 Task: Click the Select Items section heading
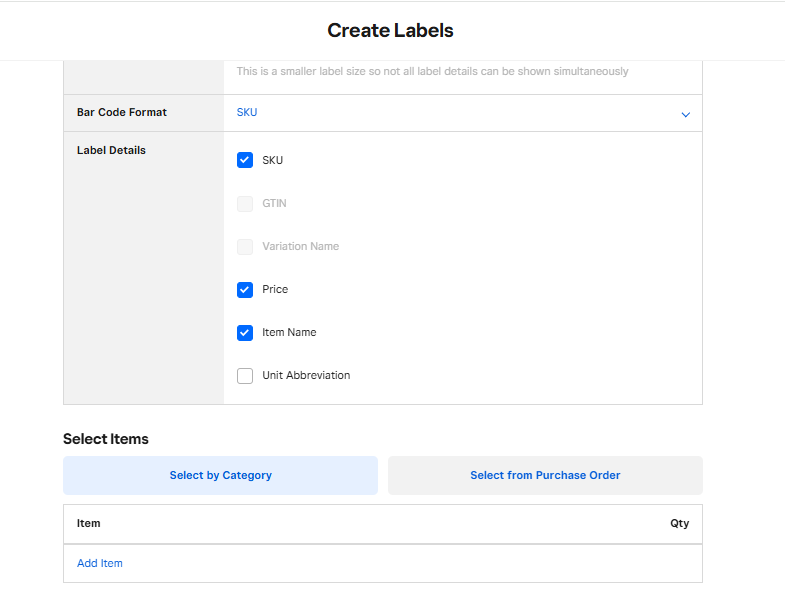(x=106, y=439)
